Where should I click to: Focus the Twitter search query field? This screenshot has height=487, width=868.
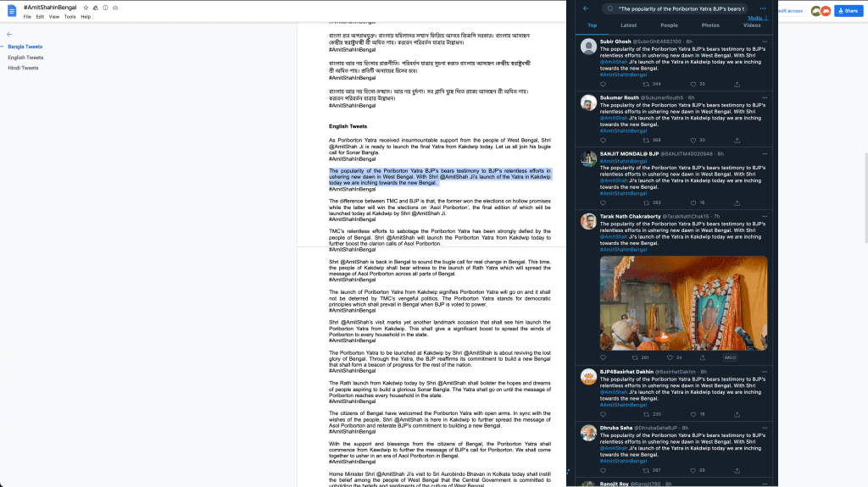point(675,8)
